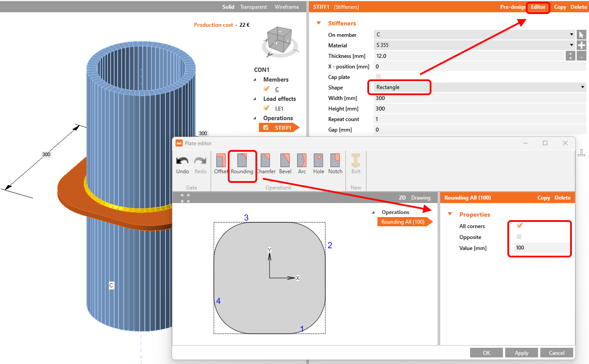Click the Apply button
Viewport: 589px width, 364px height.
click(521, 353)
